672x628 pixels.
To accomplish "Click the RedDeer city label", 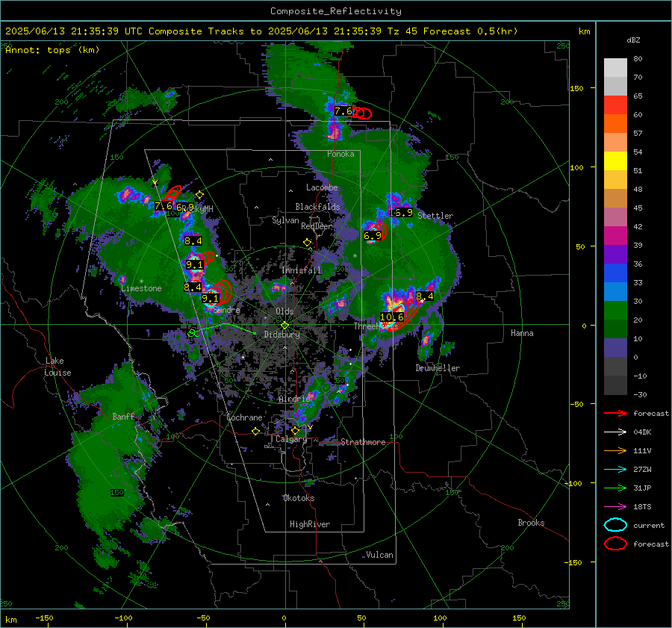I will pos(317,226).
